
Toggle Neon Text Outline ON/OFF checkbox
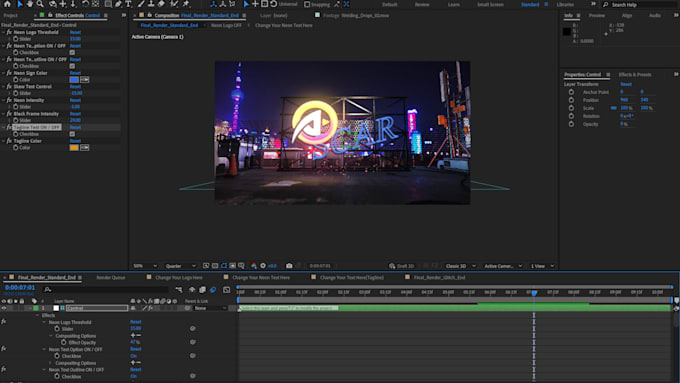[x=72, y=66]
